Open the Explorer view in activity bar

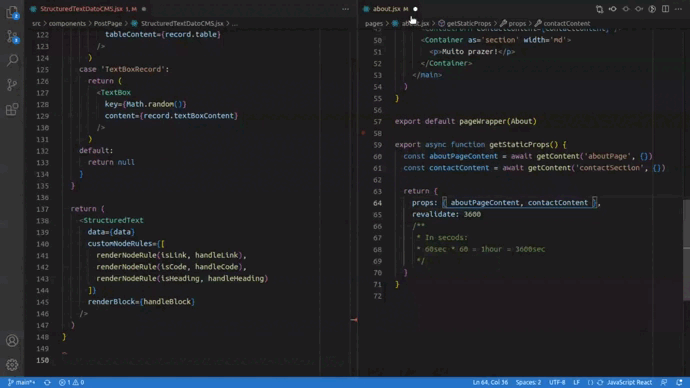12,12
